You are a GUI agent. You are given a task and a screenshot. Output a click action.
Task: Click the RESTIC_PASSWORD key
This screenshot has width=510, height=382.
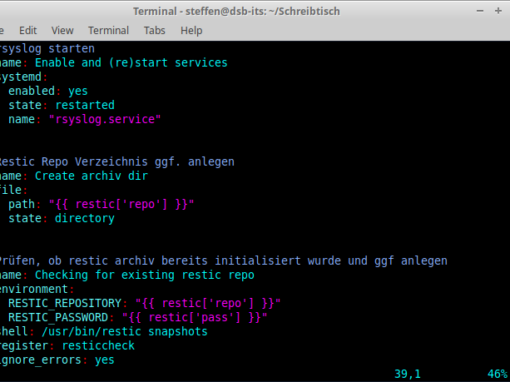pyautogui.click(x=58, y=317)
